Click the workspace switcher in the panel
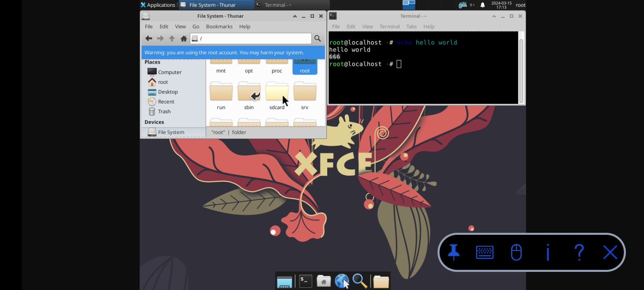Image resolution: width=644 pixels, height=290 pixels. pyautogui.click(x=409, y=5)
